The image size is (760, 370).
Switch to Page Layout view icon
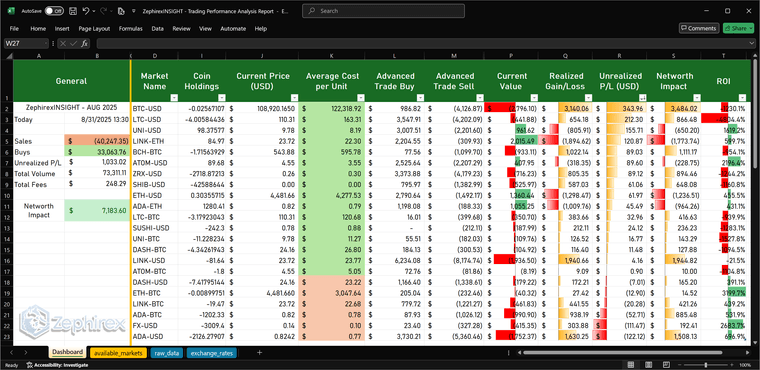tap(649, 365)
